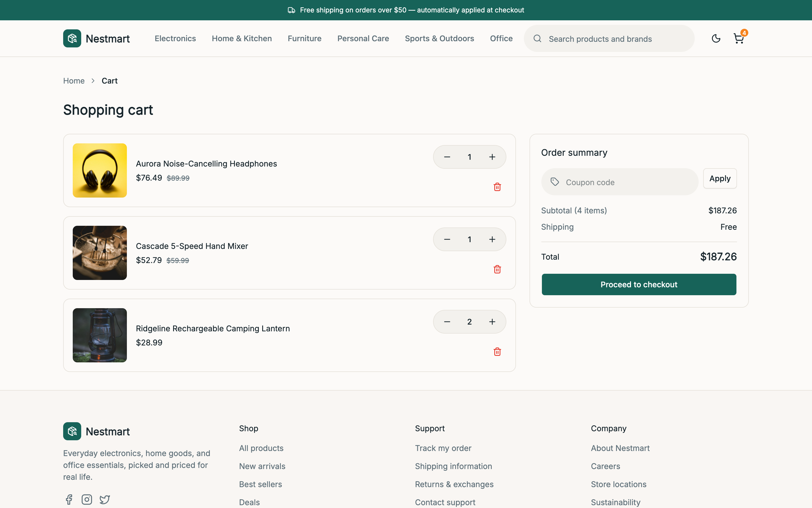Open Shipping information link
The image size is (812, 508).
coord(453,466)
